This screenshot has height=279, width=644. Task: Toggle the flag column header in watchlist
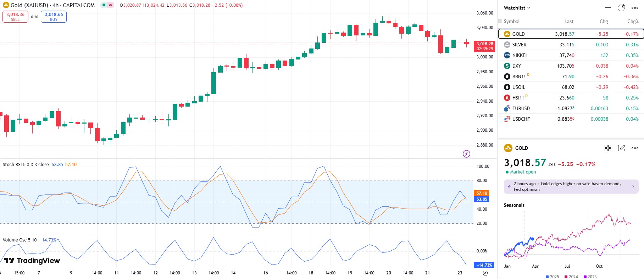tap(500, 21)
